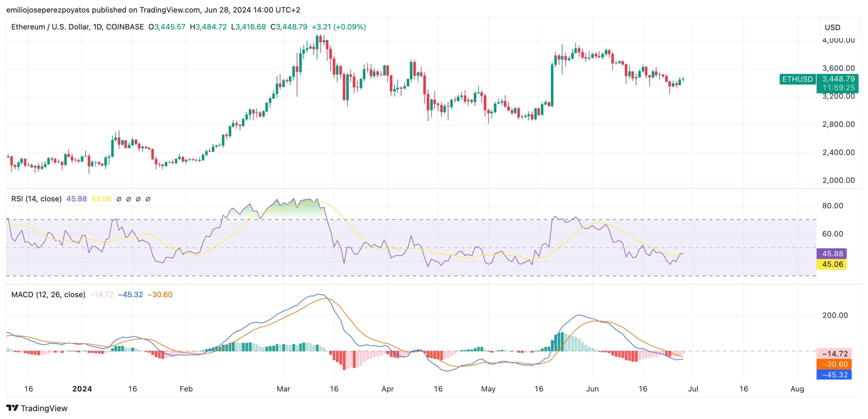The image size is (868, 419).
Task: Click the 4,000.00 price scale label
Action: (838, 40)
